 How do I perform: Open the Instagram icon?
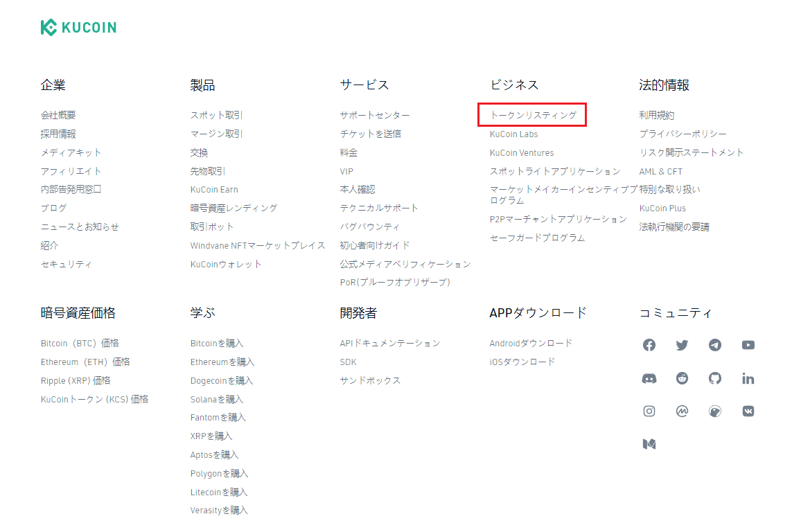(649, 411)
